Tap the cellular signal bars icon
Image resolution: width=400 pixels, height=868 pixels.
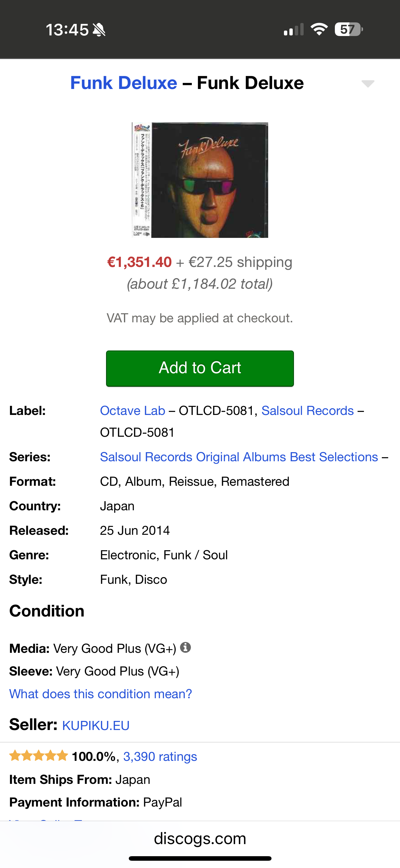click(x=293, y=29)
